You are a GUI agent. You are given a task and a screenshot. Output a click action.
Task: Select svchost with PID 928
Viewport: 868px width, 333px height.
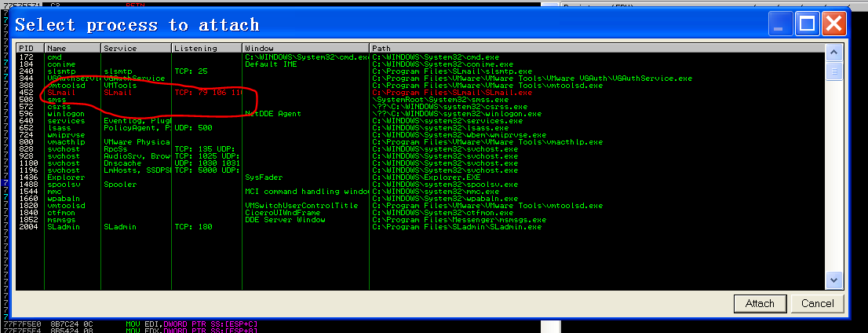click(x=63, y=156)
